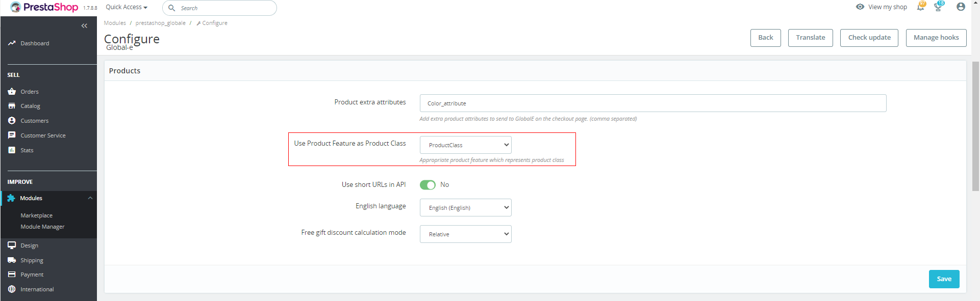Click the Product extra attributes input field
This screenshot has width=980, height=301.
point(652,103)
